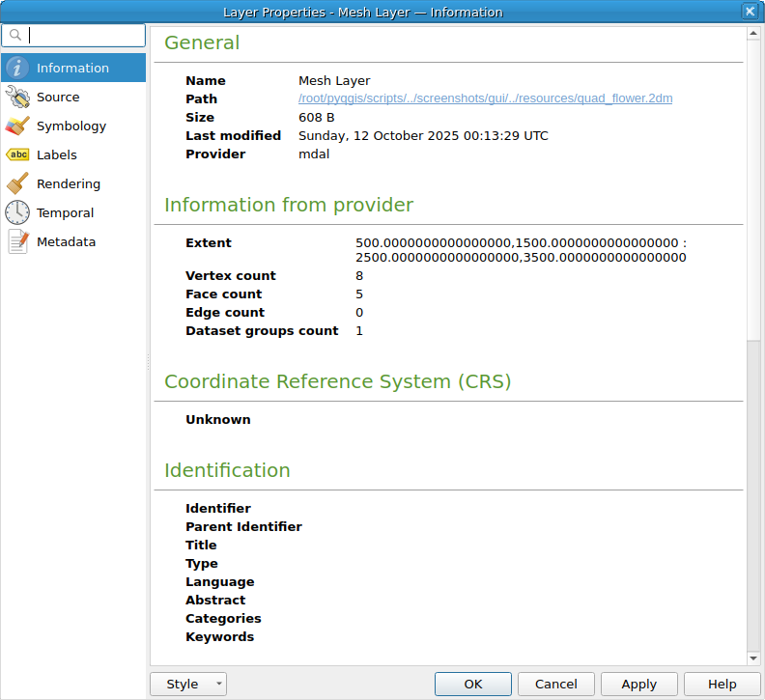The image size is (765, 700).
Task: Open Rendering via the brush icon
Action: pos(17,183)
